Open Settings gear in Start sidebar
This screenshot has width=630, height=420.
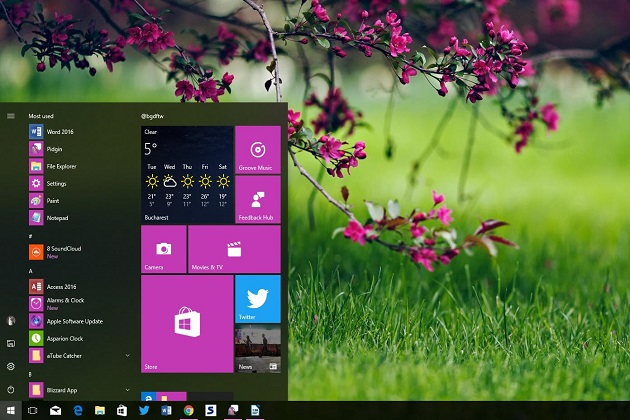[11, 366]
